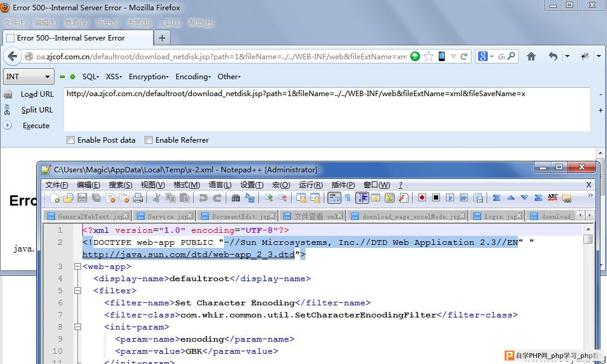This screenshot has height=364, width=607.
Task: Toggle Notepad++ indent guide toolbar button
Action: point(362,198)
